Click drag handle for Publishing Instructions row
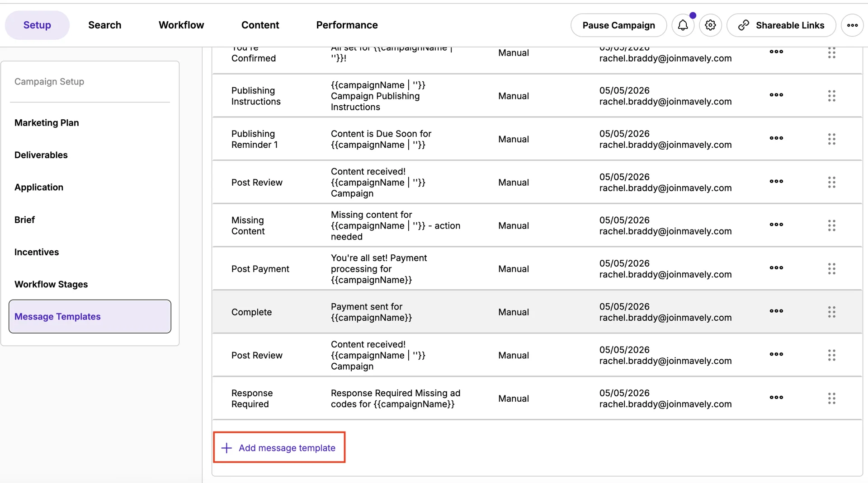Screen dimensions: 868x483 point(831,96)
